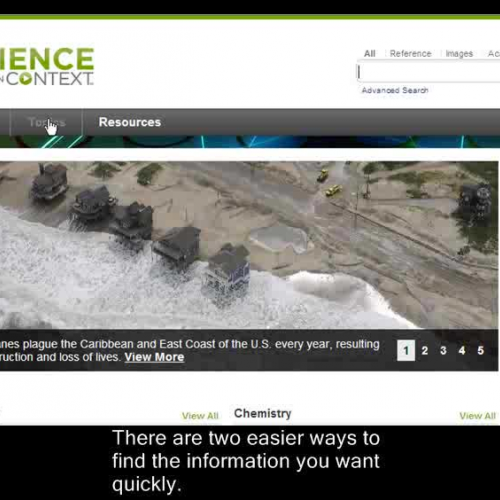
Task: Select the Images search tab
Action: coord(459,54)
